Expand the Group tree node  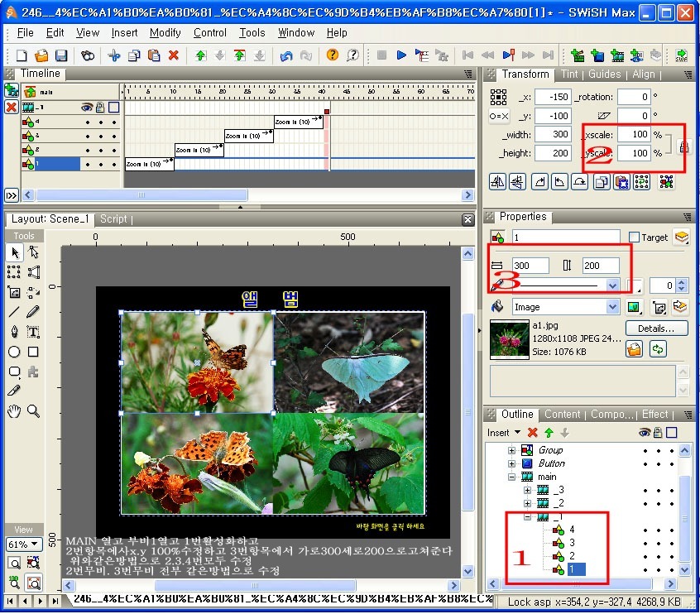click(x=511, y=450)
